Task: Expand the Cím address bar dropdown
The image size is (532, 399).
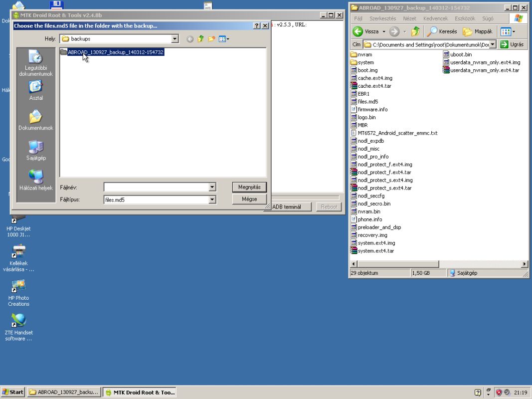Action: (493, 44)
